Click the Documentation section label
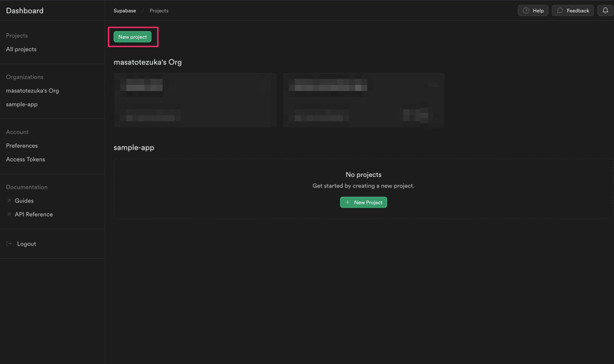 (27, 188)
